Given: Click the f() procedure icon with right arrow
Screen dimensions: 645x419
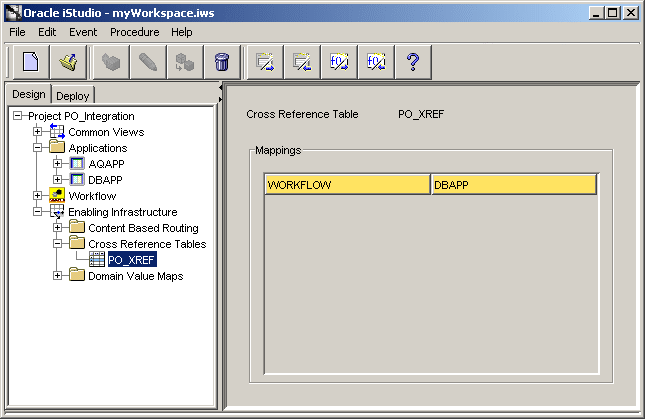Looking at the screenshot, I should tap(339, 62).
